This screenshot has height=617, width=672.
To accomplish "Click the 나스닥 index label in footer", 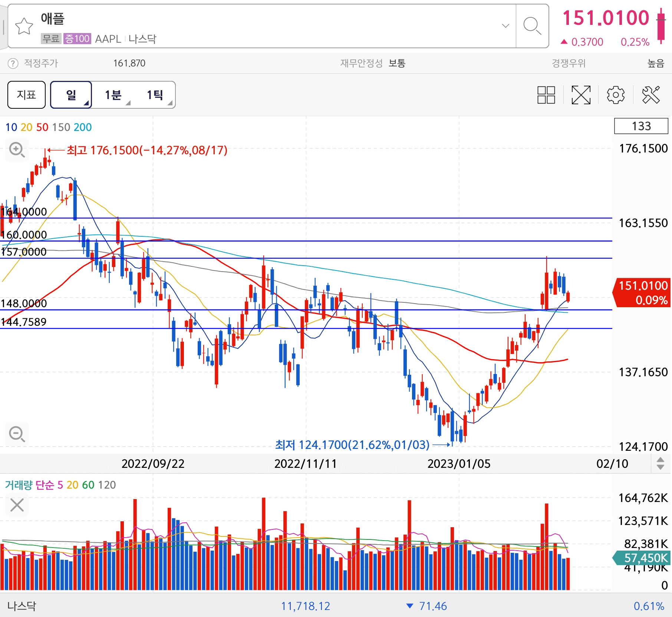I will pyautogui.click(x=22, y=606).
